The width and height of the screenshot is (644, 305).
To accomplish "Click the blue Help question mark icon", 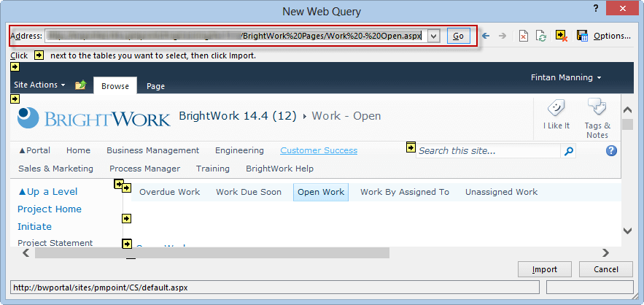I will click(612, 151).
